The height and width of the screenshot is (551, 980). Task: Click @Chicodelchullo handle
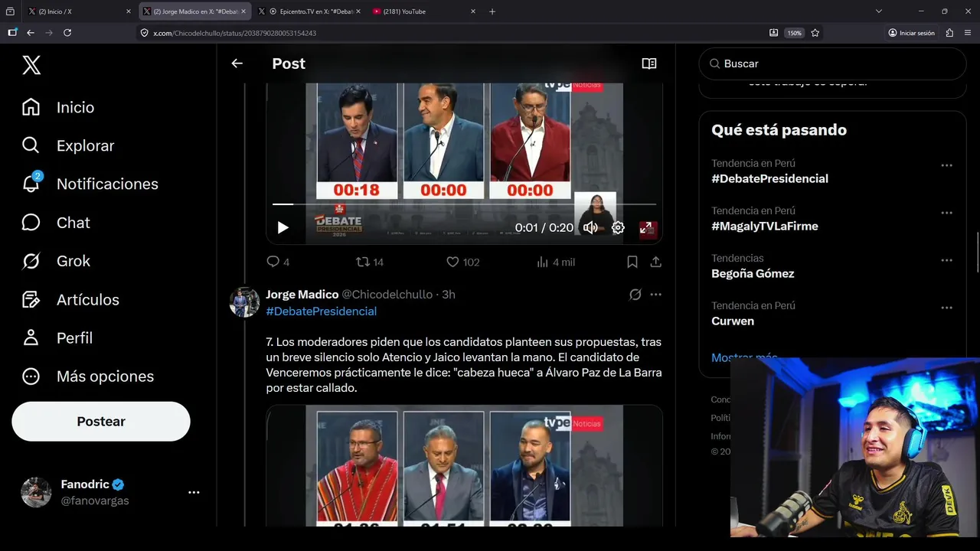click(387, 295)
